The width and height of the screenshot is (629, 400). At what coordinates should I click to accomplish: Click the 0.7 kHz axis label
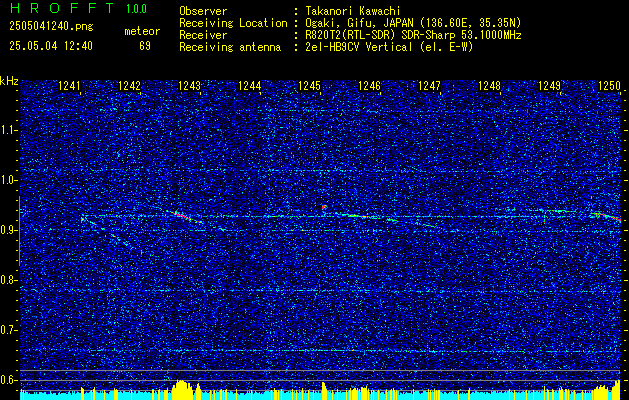pyautogui.click(x=9, y=330)
